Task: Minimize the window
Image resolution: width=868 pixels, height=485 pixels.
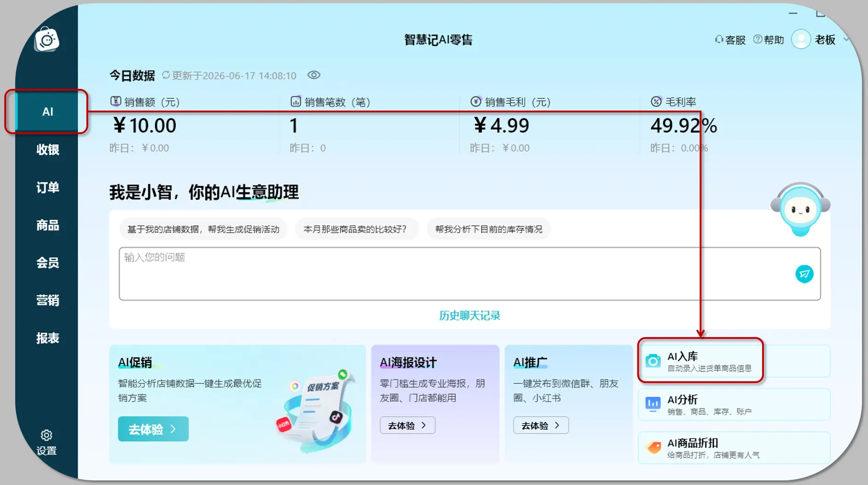Action: (x=793, y=13)
